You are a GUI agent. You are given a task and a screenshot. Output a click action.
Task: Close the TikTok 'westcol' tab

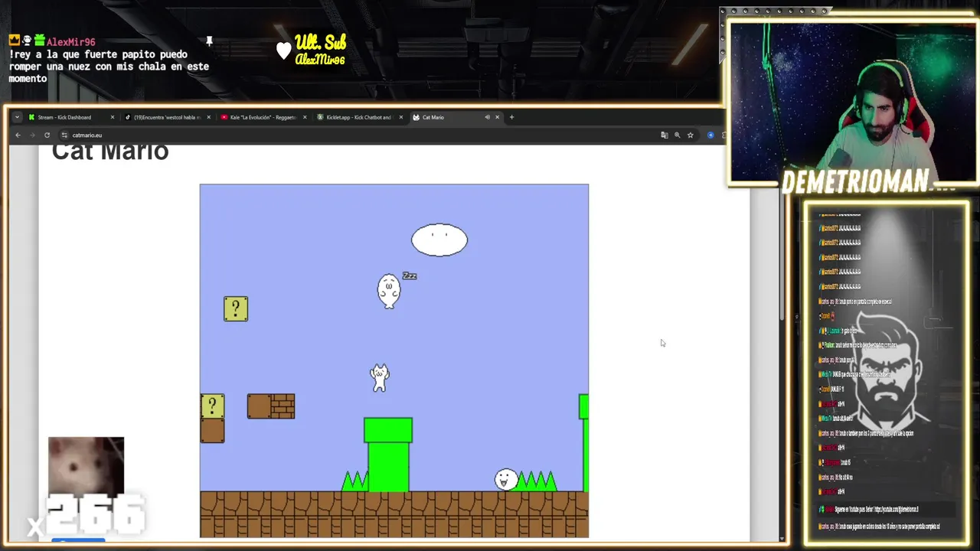point(208,117)
